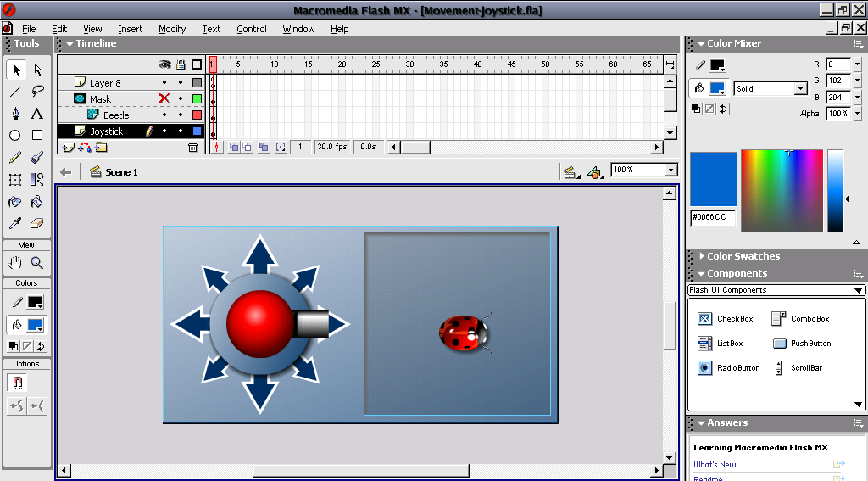The width and height of the screenshot is (868, 481).
Task: Click the hex color field #0066CC
Action: coord(713,217)
